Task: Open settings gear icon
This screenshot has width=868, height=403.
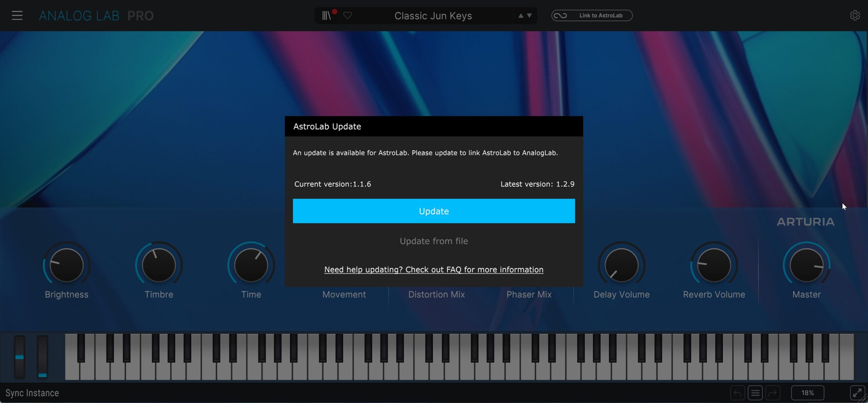Action: click(855, 16)
